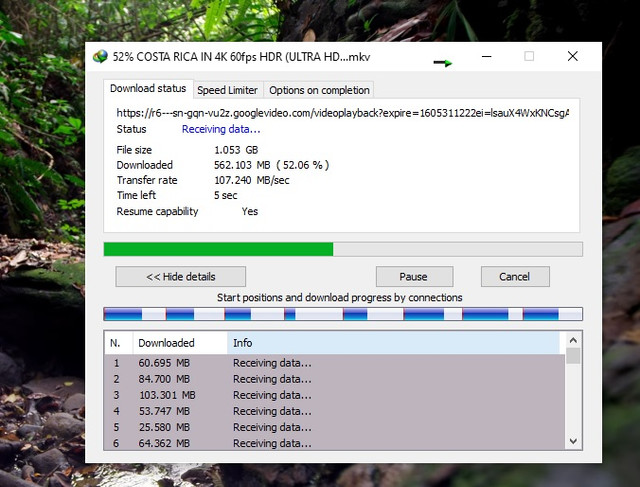Click the IDM globe icon in title bar
Screen dimensions: 640x487
pos(100,56)
